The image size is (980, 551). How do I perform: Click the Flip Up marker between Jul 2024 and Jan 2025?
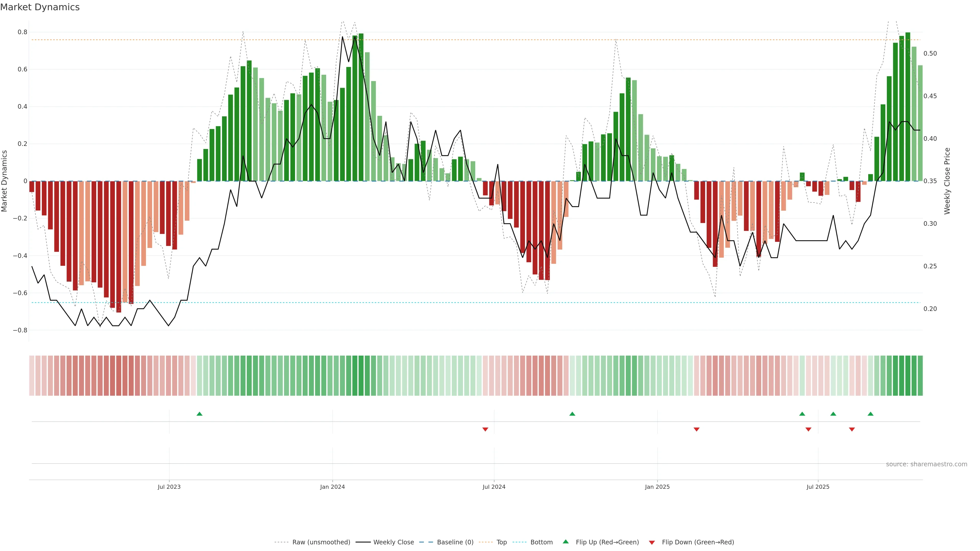point(572,414)
